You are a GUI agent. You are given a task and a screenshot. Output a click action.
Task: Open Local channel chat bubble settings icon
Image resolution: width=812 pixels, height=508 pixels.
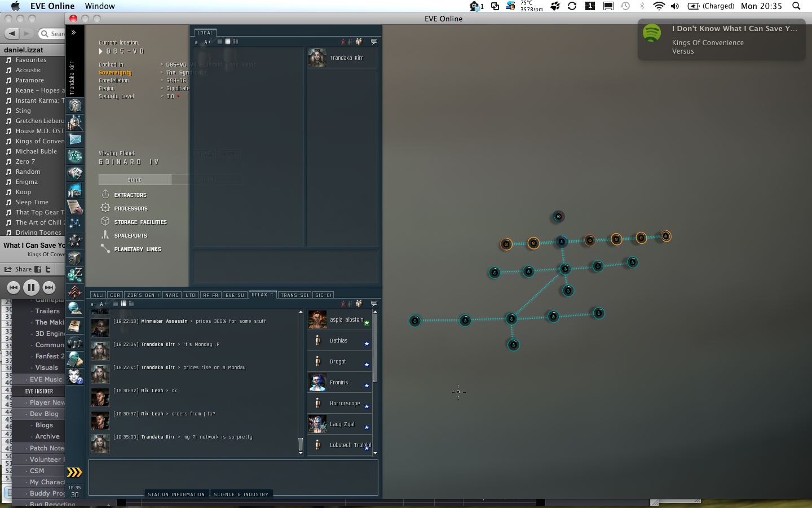(374, 41)
